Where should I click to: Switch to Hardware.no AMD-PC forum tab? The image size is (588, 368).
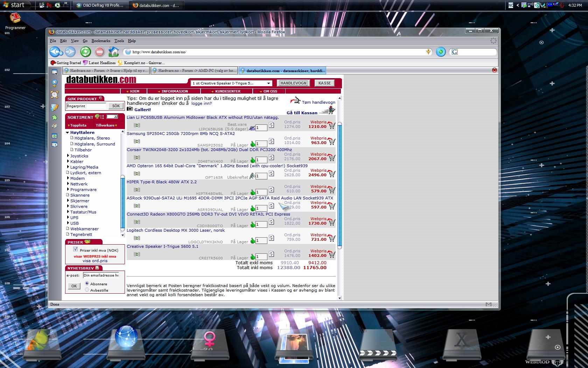point(194,70)
